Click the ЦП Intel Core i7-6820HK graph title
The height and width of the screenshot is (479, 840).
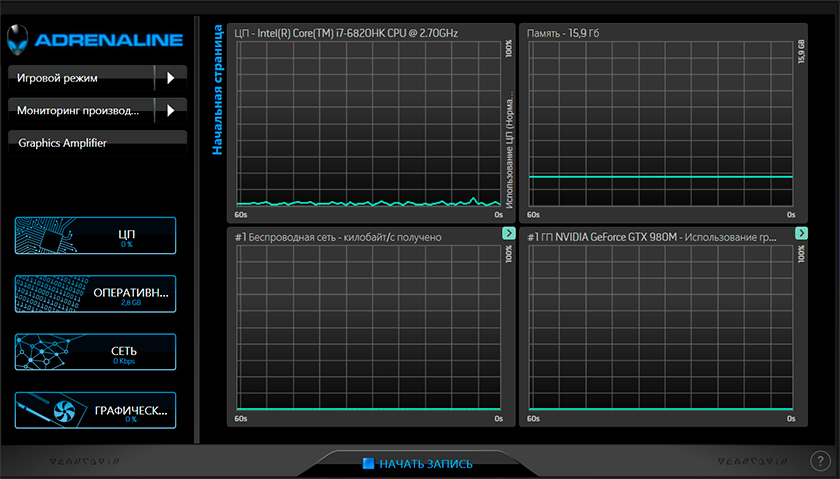pyautogui.click(x=346, y=33)
